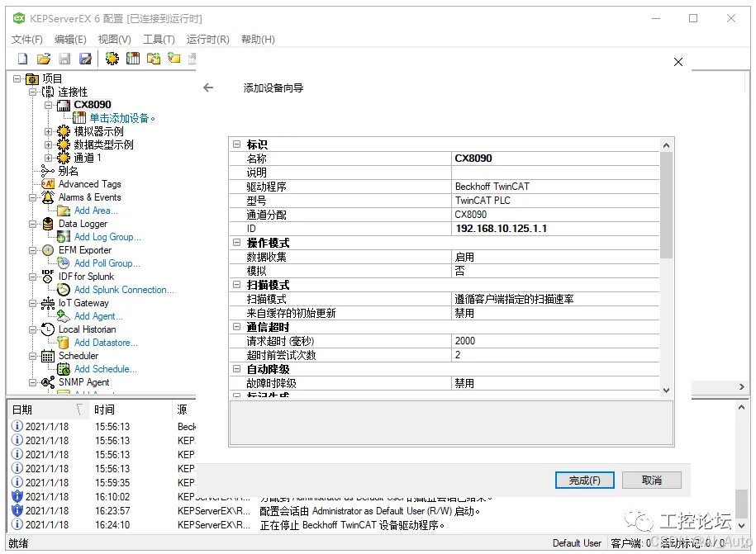Click the alias (别名) icon
The width and height of the screenshot is (756, 554).
coord(48,171)
